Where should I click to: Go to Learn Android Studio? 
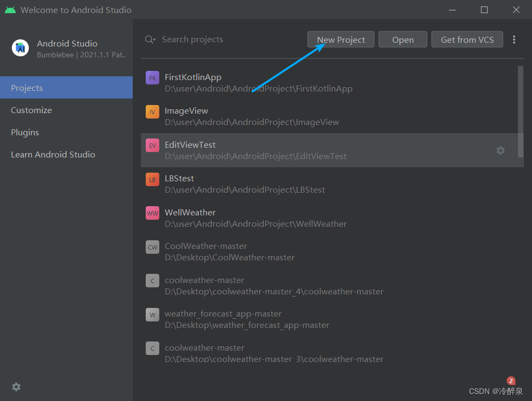(x=67, y=154)
